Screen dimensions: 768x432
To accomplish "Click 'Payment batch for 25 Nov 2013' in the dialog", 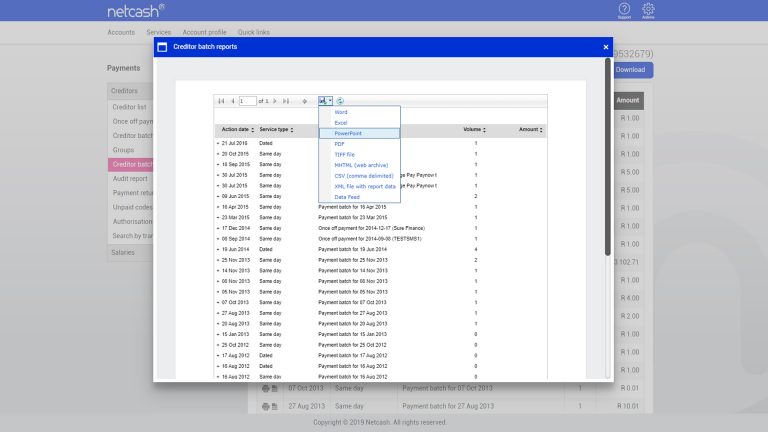I will (353, 260).
